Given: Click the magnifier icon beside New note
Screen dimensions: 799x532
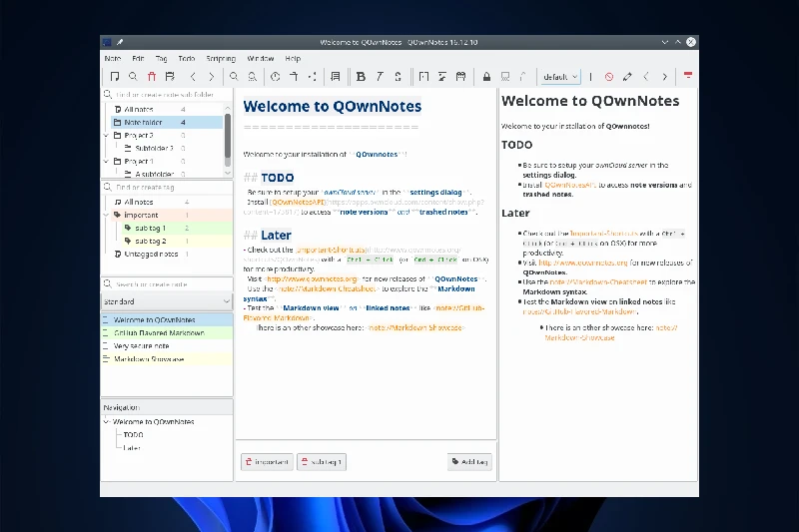Looking at the screenshot, I should pyautogui.click(x=133, y=77).
